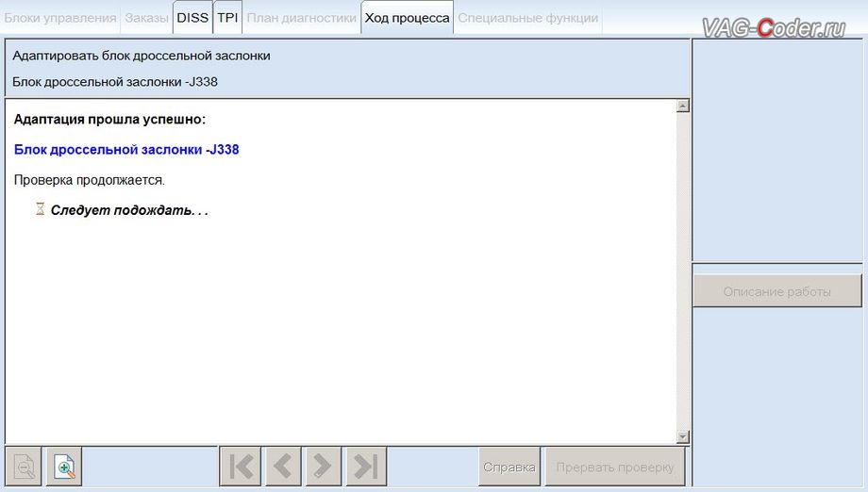The width and height of the screenshot is (868, 492).
Task: Open the Специальные функции tab
Action: 528,18
